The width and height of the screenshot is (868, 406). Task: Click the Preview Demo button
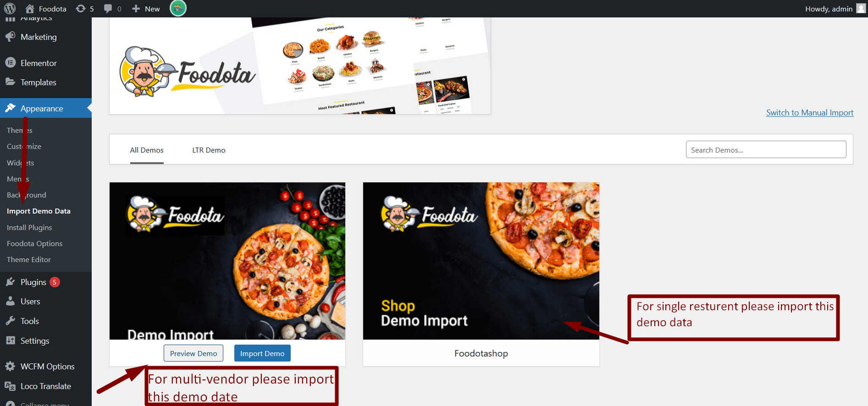pos(194,353)
